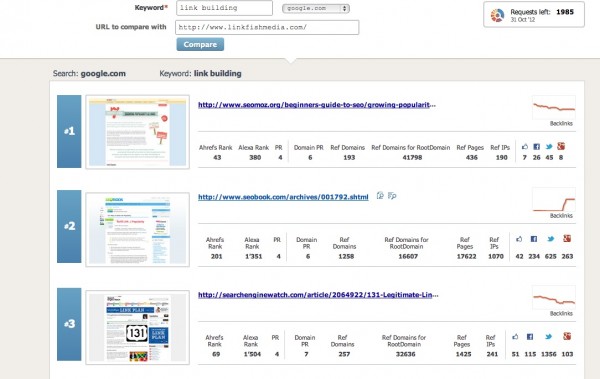Click the Ref Pages value 1425
This screenshot has height=379, width=600.
tap(463, 354)
